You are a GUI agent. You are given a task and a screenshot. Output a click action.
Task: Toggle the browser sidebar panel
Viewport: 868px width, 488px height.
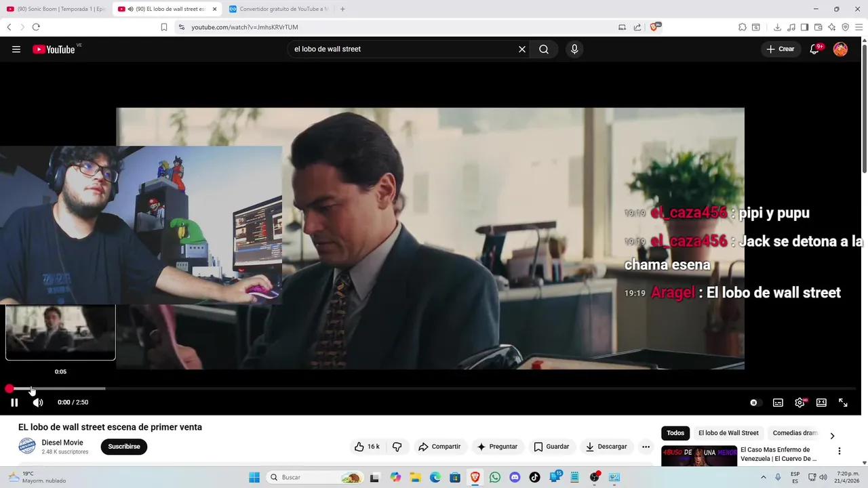pos(804,27)
